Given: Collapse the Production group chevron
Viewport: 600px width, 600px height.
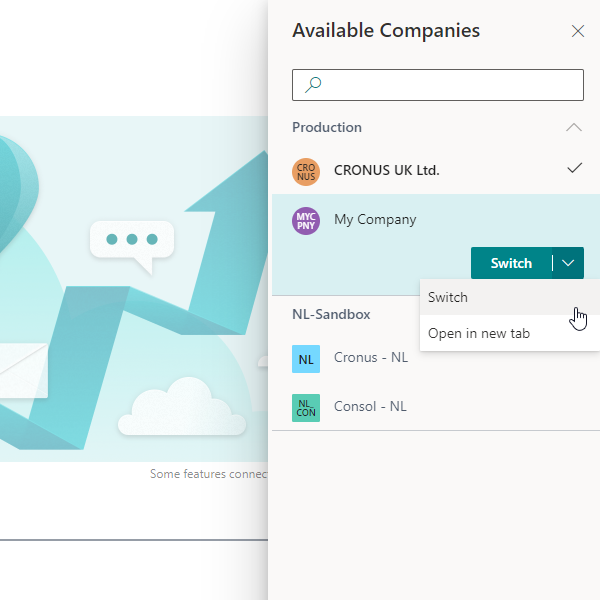Looking at the screenshot, I should pos(574,127).
